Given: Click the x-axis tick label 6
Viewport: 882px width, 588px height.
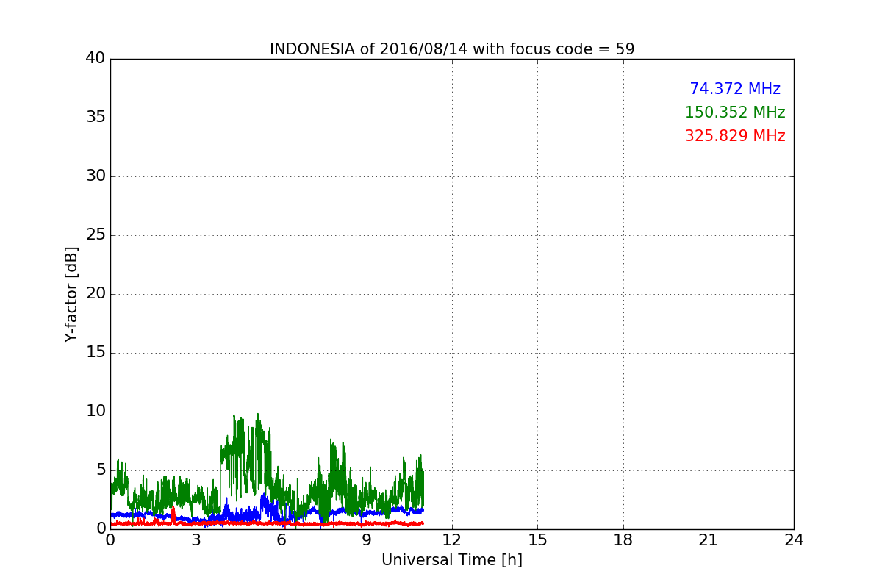Looking at the screenshot, I should click(282, 539).
